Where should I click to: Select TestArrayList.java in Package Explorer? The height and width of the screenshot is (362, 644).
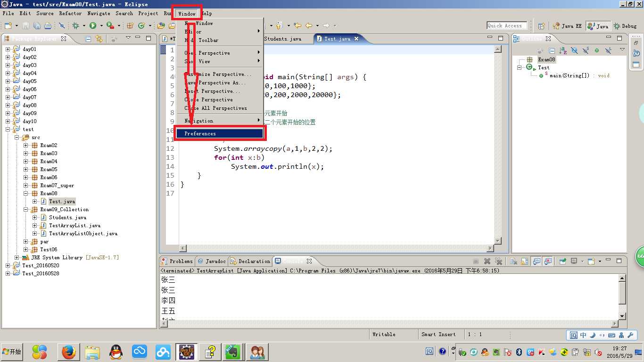coord(74,225)
